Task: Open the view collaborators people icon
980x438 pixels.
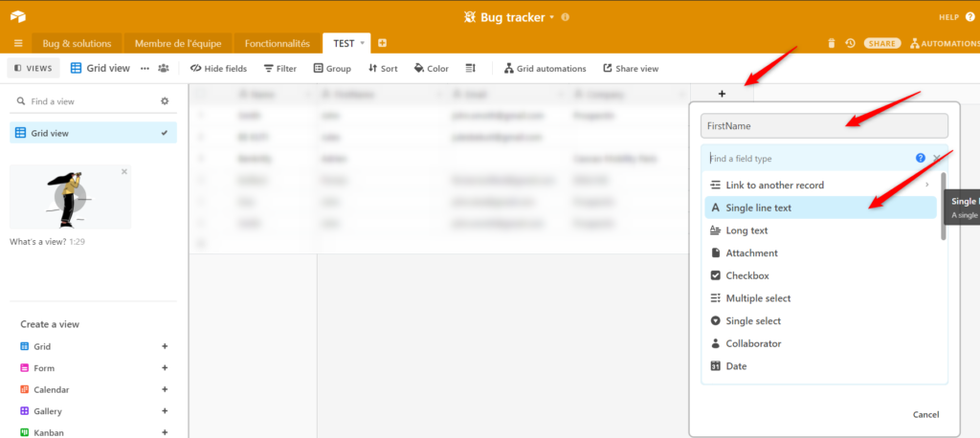Action: pyautogui.click(x=163, y=68)
